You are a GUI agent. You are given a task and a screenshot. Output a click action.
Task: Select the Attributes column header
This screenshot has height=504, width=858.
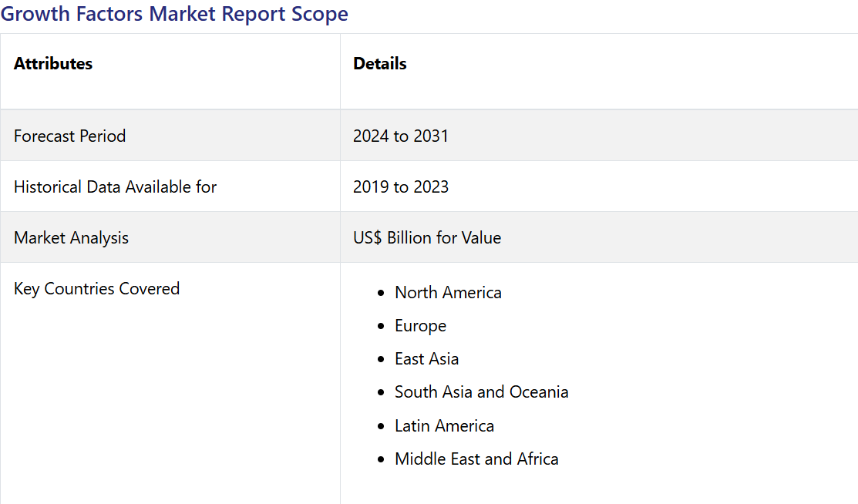(53, 64)
